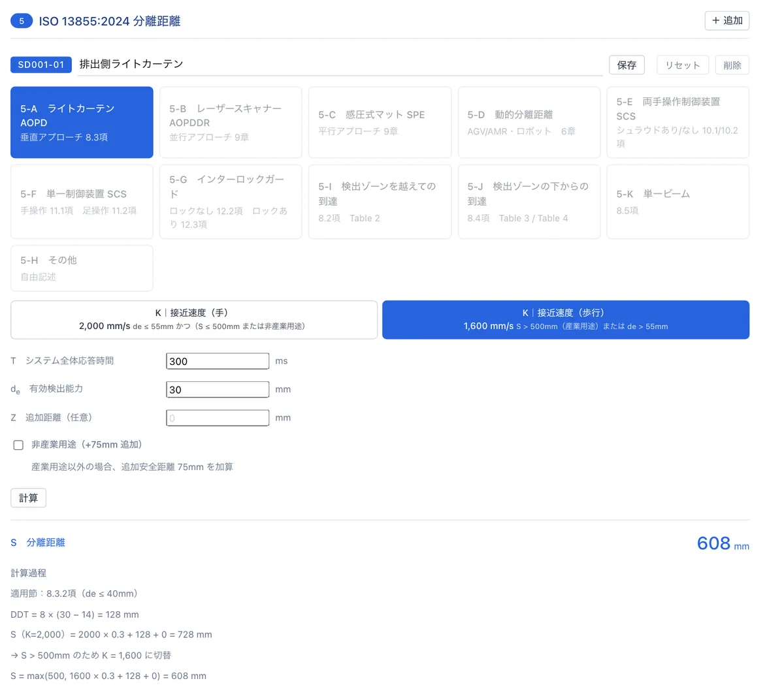Focus the T システム全体応答時間 input field
Screen dimensions: 784x698
click(x=218, y=361)
